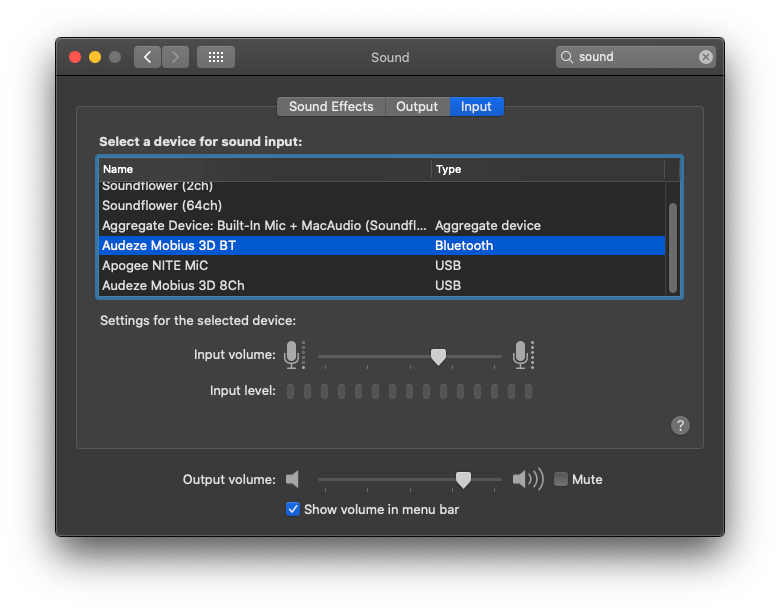Go back with the left chevron button
The height and width of the screenshot is (610, 780).
[147, 57]
